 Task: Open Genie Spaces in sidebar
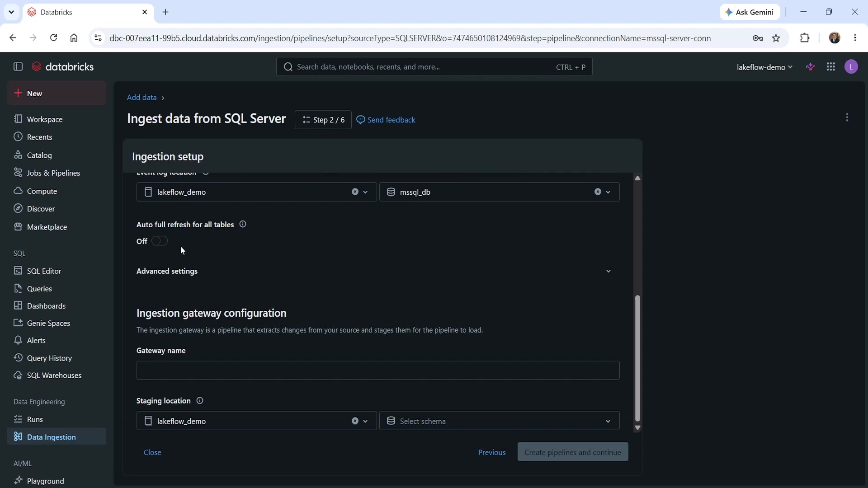coord(57,323)
